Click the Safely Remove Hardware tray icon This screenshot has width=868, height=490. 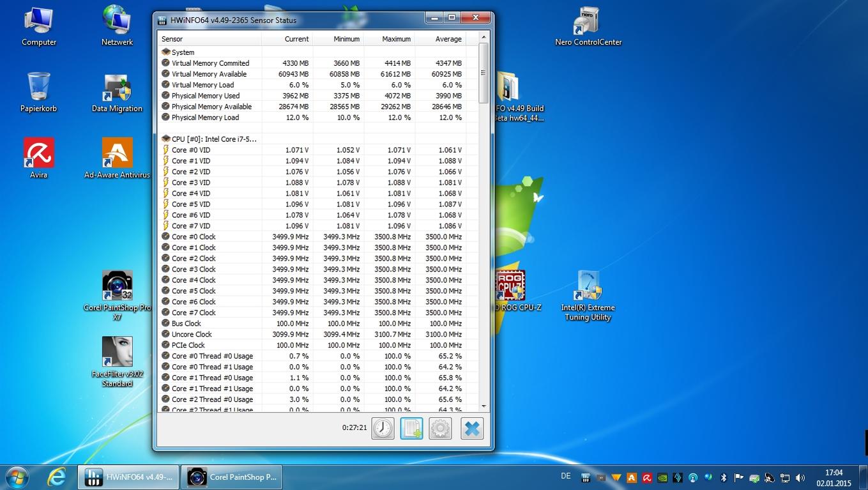754,477
